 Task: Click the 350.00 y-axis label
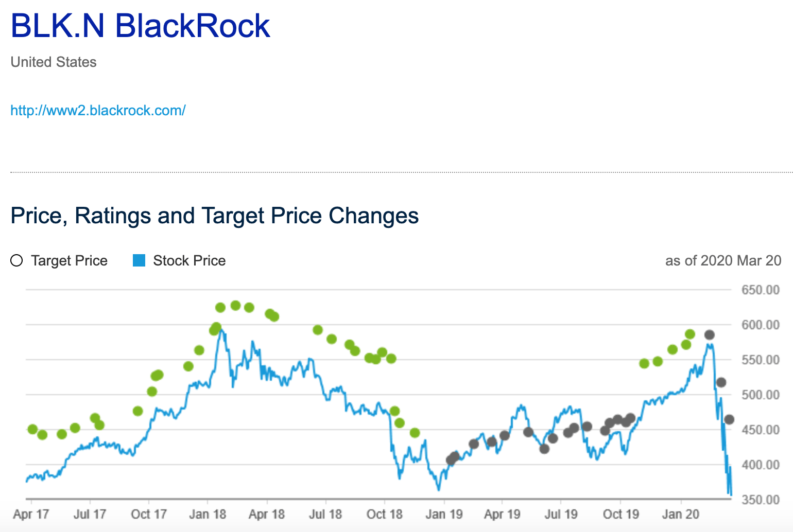click(x=760, y=500)
